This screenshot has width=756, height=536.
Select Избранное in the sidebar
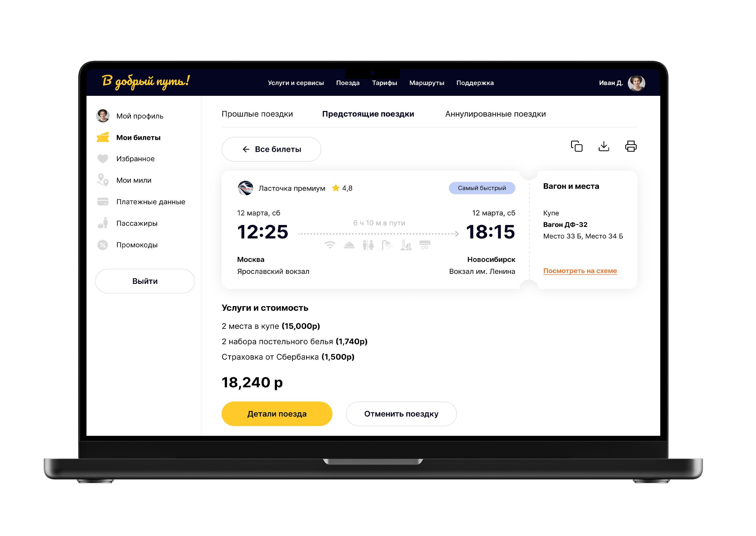coord(135,159)
